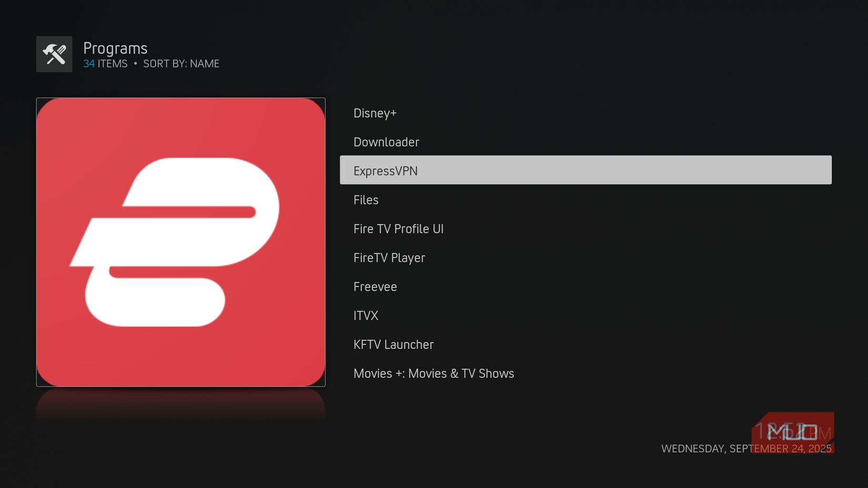Select the Files entry
The height and width of the screenshot is (488, 868).
pos(366,199)
